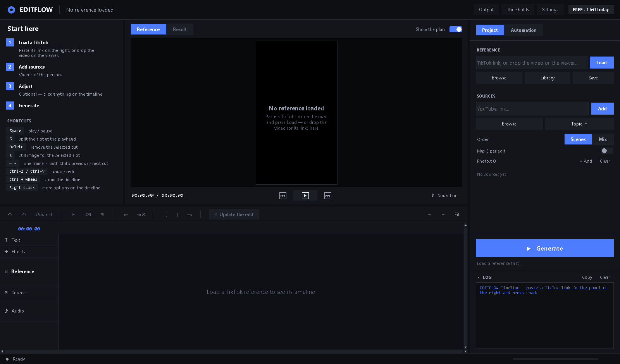Enable the Max 3 per edit switch
This screenshot has height=364, width=620.
tap(607, 151)
